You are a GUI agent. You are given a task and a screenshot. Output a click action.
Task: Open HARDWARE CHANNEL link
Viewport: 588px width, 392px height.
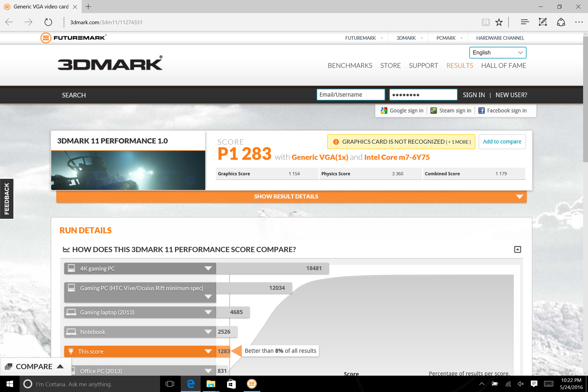500,38
